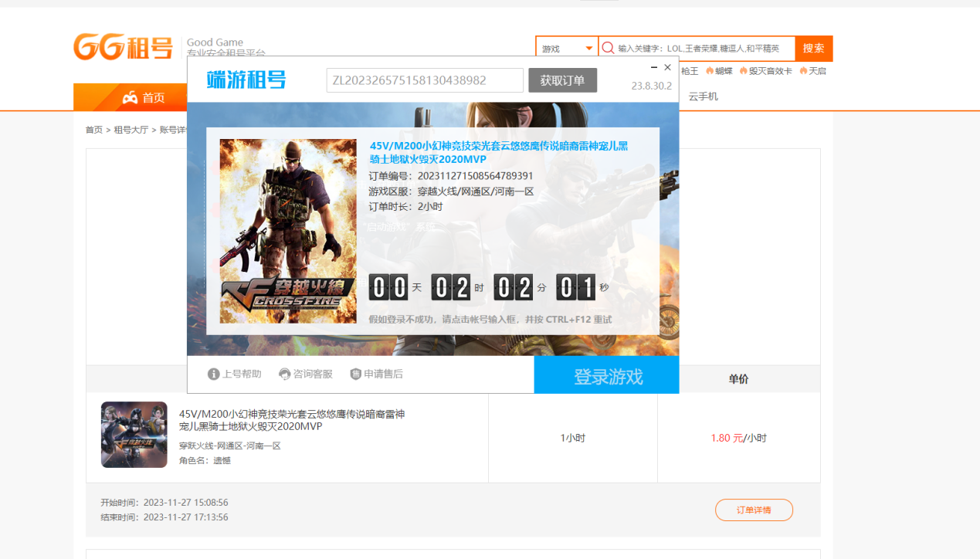980x559 pixels.
Task: Click the 上号帮助 info icon
Action: pyautogui.click(x=214, y=374)
